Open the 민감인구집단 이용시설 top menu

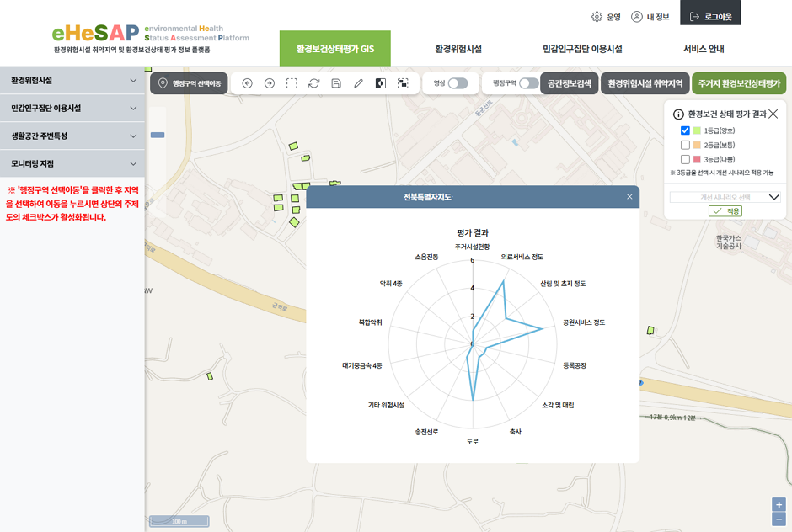[582, 49]
